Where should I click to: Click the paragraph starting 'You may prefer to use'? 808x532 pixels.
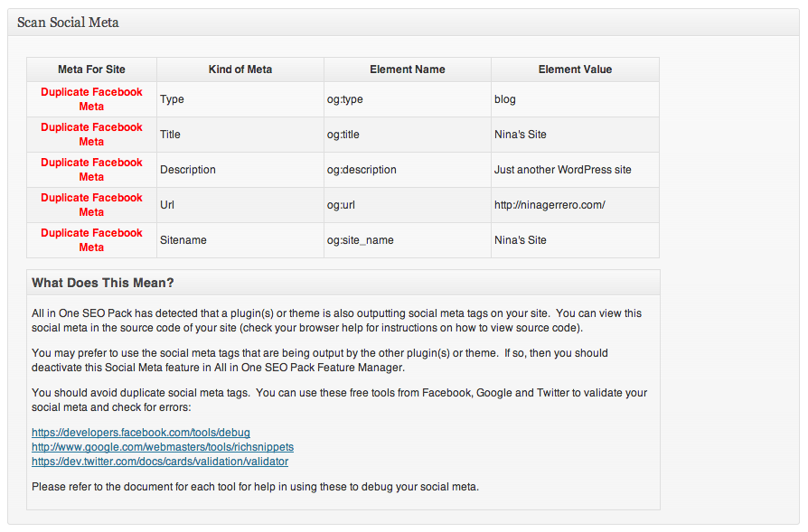click(x=319, y=360)
